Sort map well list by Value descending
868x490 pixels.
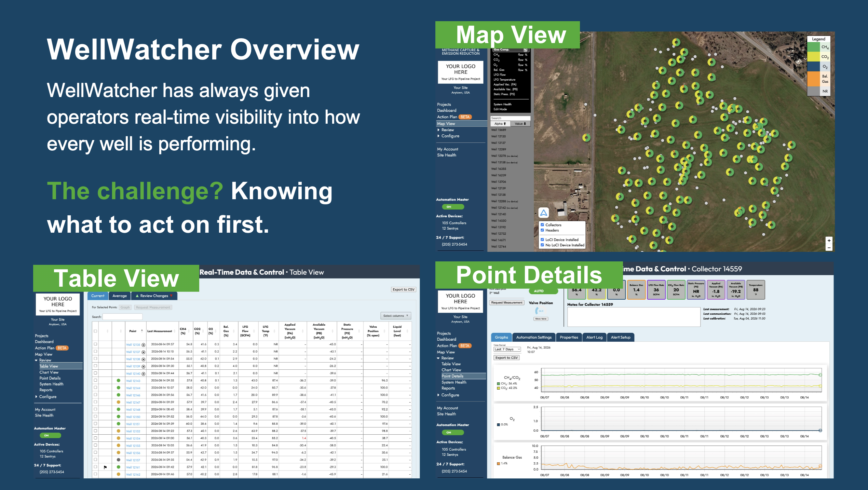pyautogui.click(x=520, y=124)
